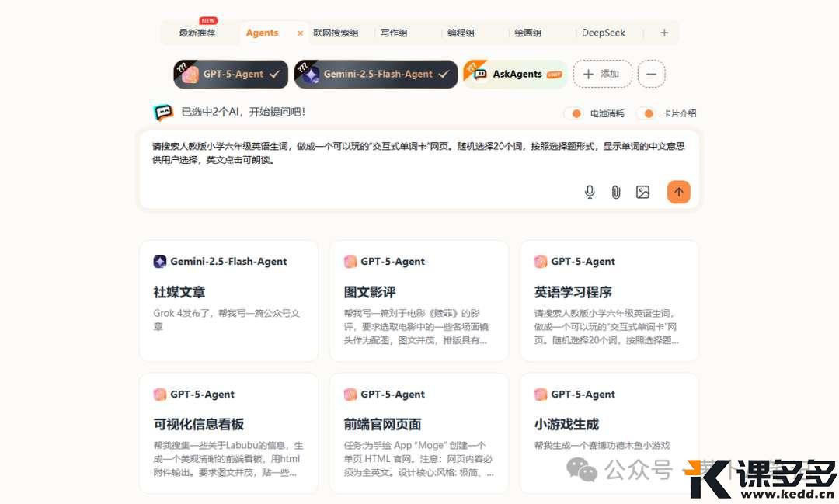Viewport: 839px width, 504px height.
Task: Click the chat bubble logo icon
Action: [x=163, y=113]
